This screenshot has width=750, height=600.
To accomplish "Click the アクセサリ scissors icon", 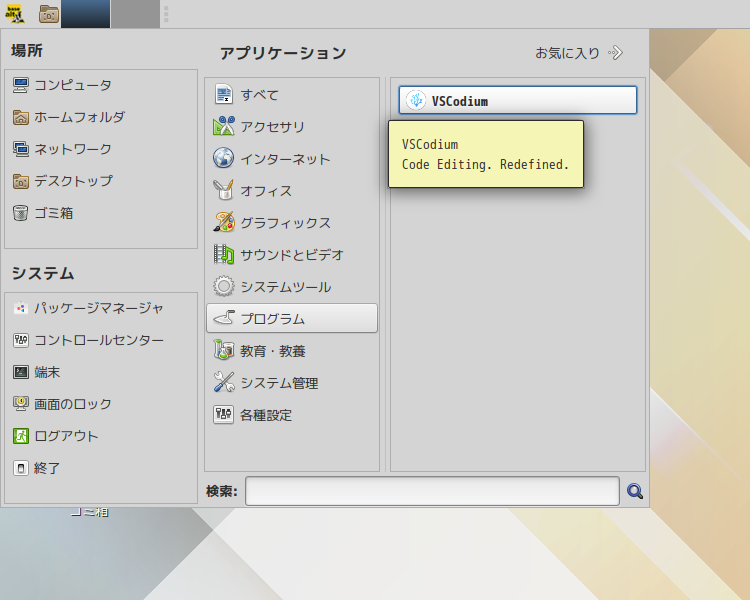I will click(223, 126).
